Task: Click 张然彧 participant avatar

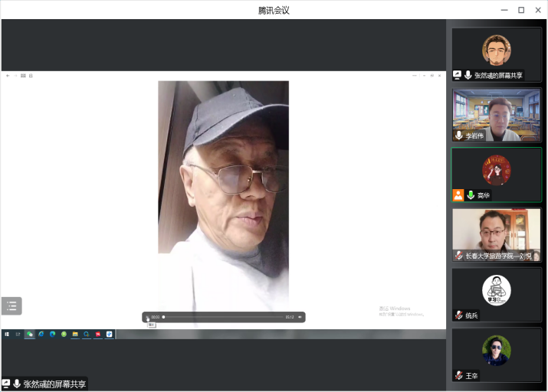Action: (497, 50)
